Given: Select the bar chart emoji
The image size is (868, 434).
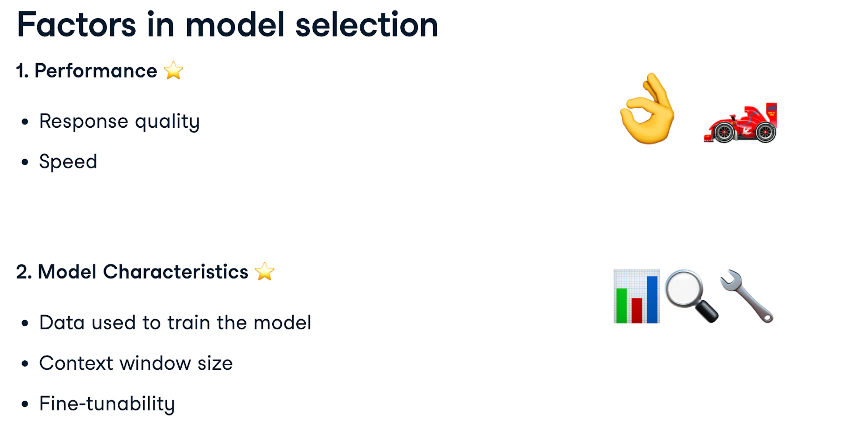Looking at the screenshot, I should [637, 296].
